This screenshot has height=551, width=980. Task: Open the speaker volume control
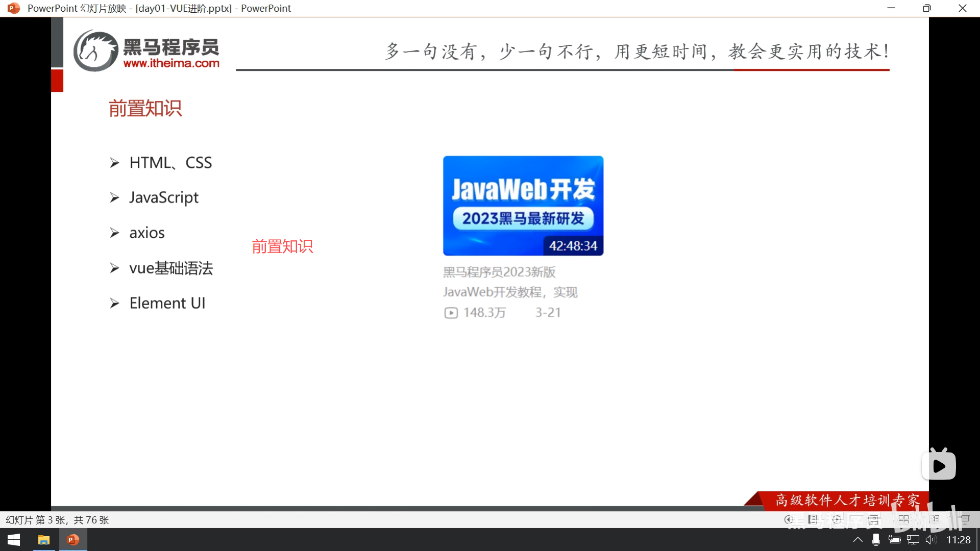click(931, 540)
